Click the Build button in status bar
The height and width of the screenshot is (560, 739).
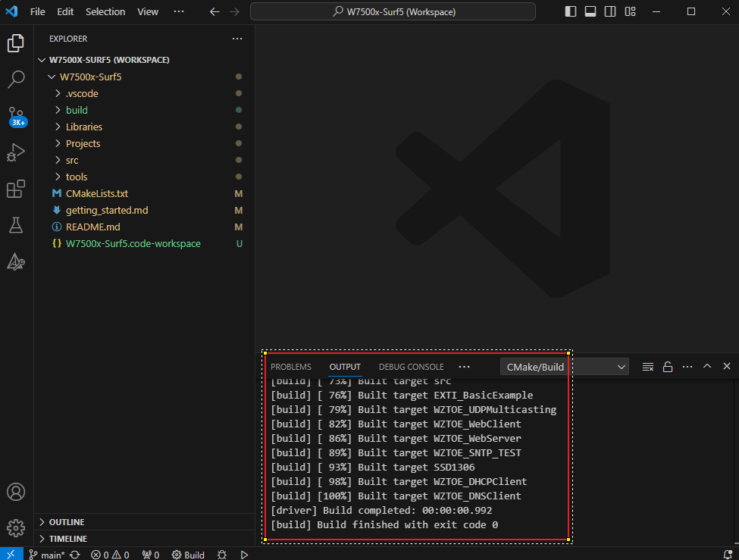[x=188, y=555]
